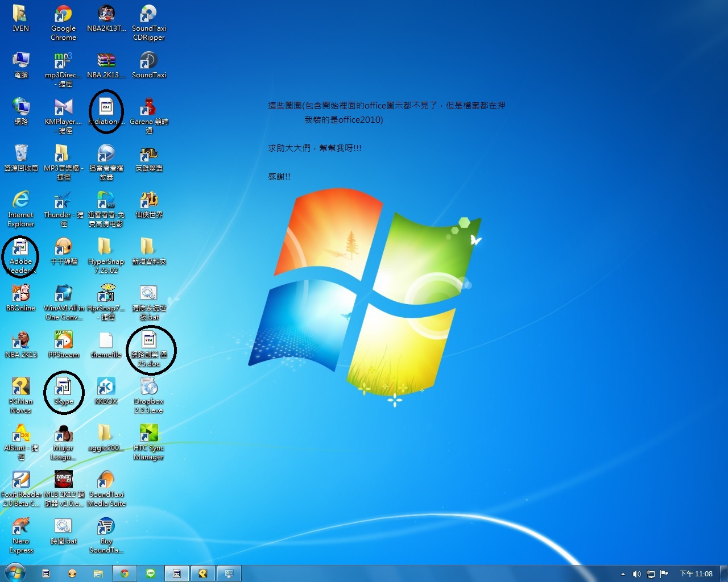Launch the Garena 競時通 shortcut
The height and width of the screenshot is (582, 728).
pyautogui.click(x=148, y=116)
